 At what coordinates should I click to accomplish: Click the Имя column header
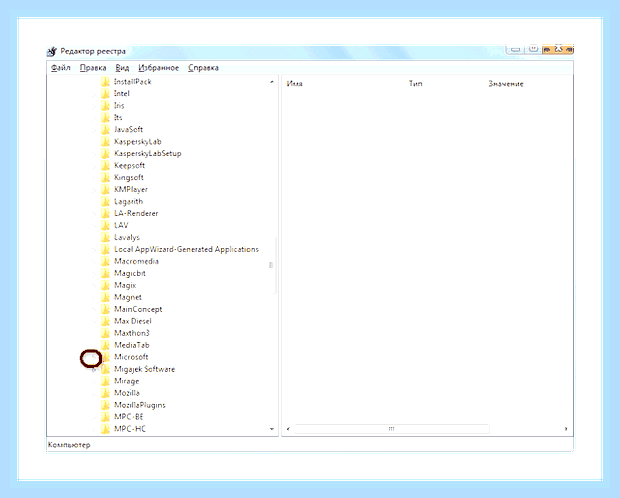coord(295,83)
